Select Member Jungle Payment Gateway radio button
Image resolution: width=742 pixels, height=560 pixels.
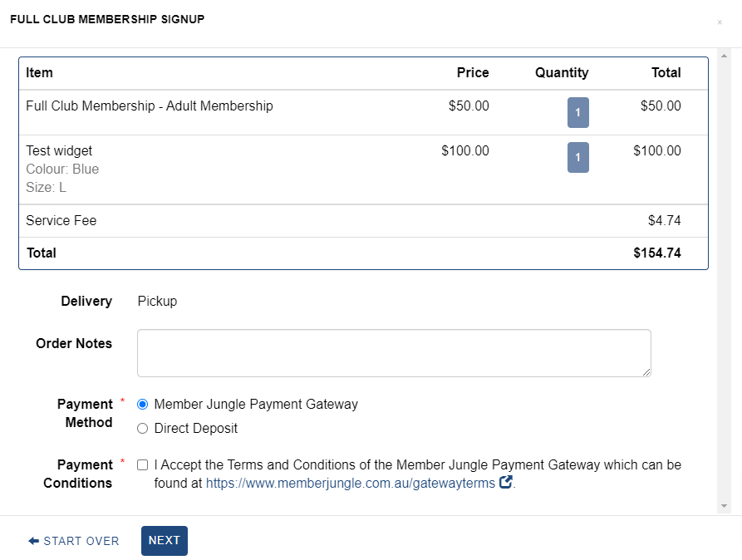[142, 405]
